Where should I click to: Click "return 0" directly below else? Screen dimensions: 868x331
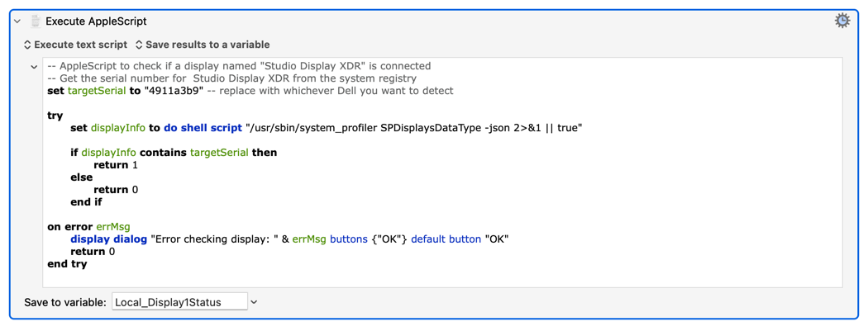116,190
